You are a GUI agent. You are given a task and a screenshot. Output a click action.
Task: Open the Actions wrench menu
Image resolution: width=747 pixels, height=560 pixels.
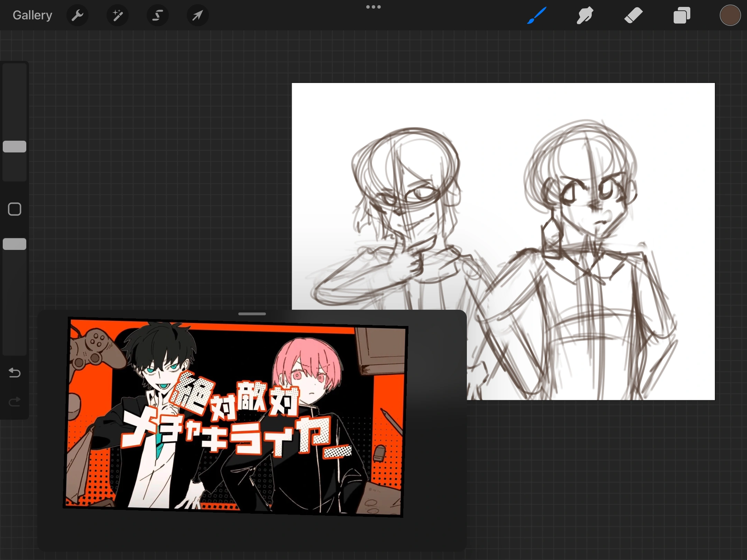click(x=77, y=15)
